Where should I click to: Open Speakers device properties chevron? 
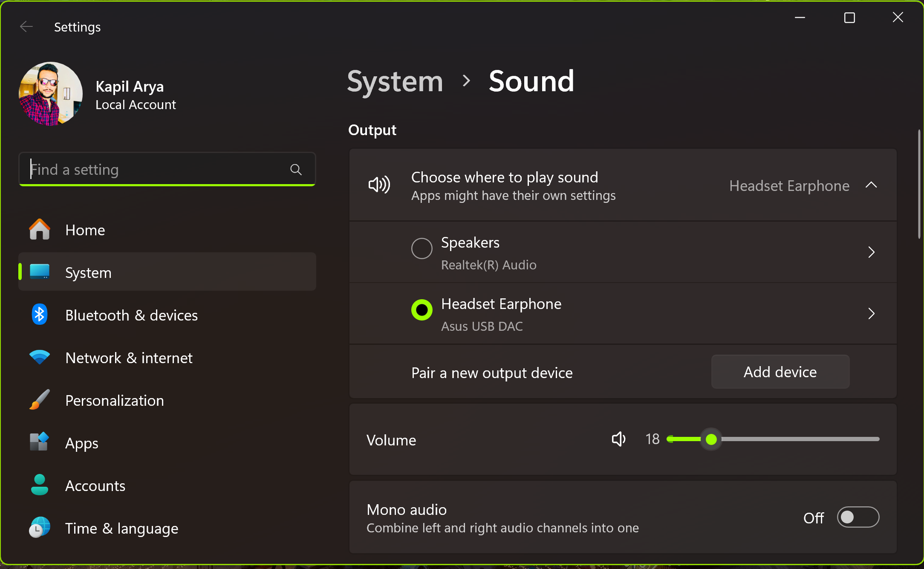click(871, 252)
